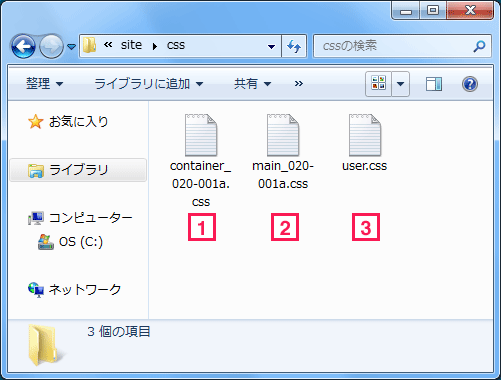Open the 整理 menu
This screenshot has width=501, height=380.
pyautogui.click(x=44, y=83)
